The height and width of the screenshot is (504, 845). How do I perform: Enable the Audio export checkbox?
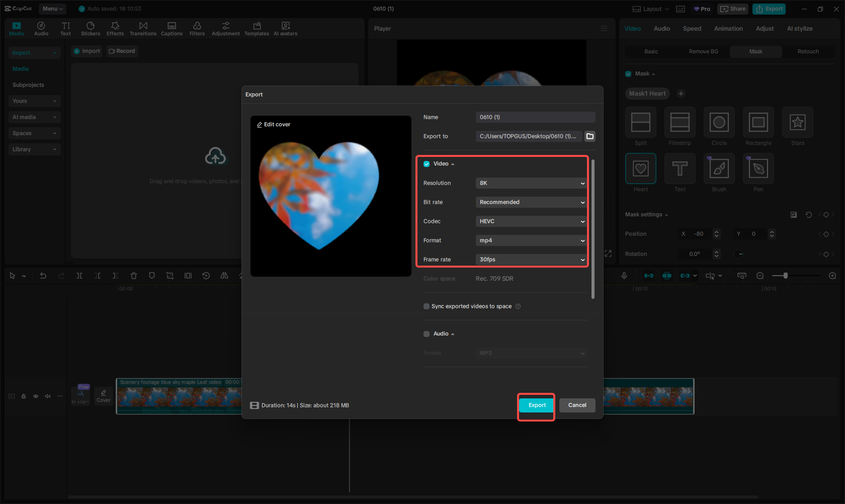pos(426,333)
